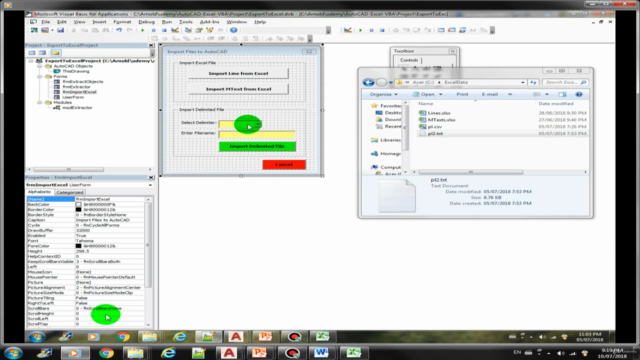
Task: Open Microsoft Word from the taskbar
Action: pyautogui.click(x=321, y=353)
